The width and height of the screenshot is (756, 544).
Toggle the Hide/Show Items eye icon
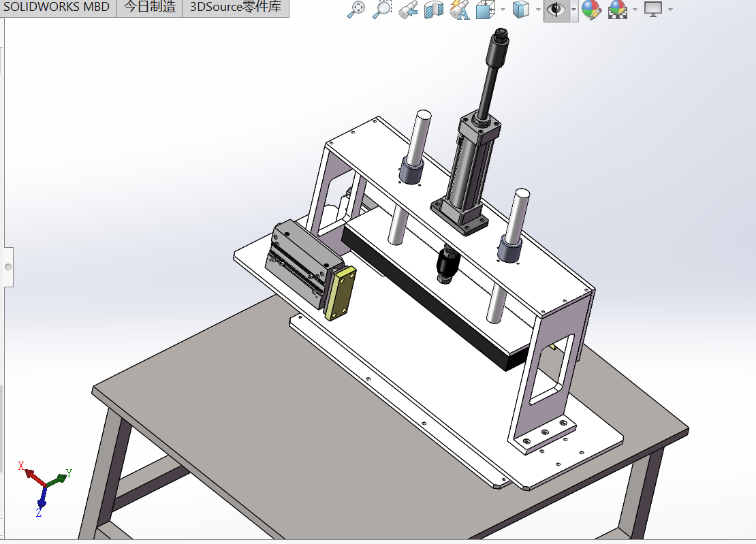click(x=556, y=10)
